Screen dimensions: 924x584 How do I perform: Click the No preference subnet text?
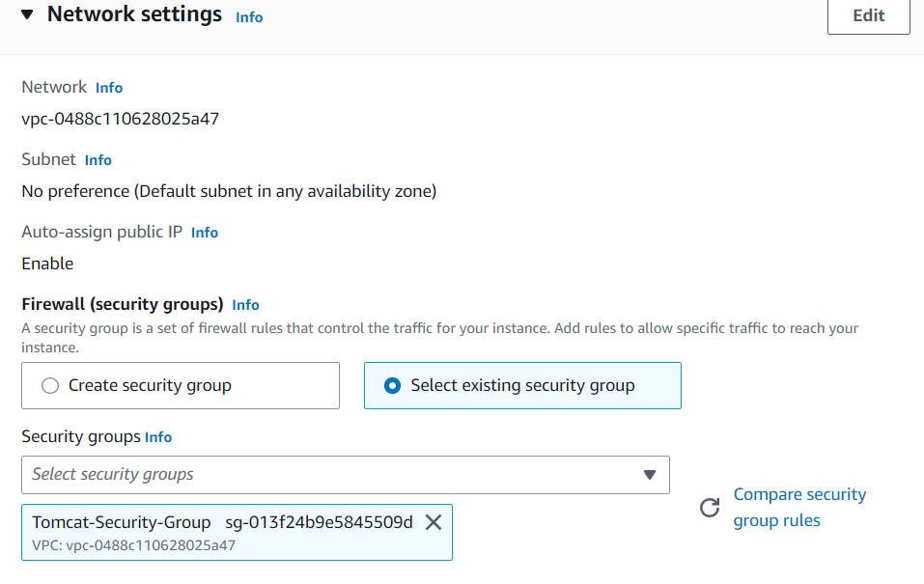pyautogui.click(x=229, y=191)
